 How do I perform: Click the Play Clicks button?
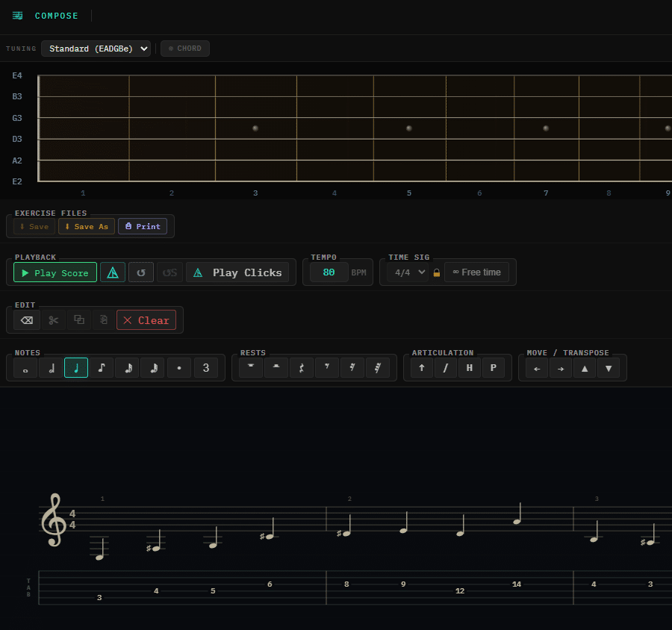click(x=237, y=272)
